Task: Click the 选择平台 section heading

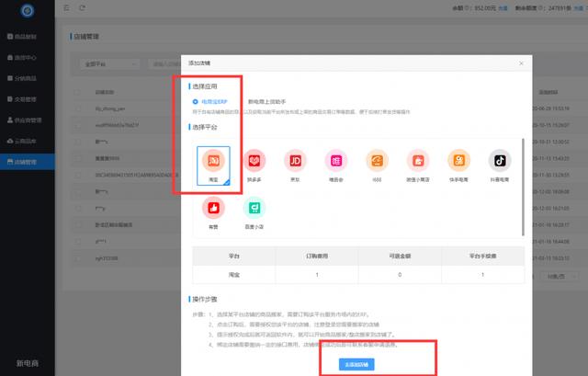Action: [205, 127]
